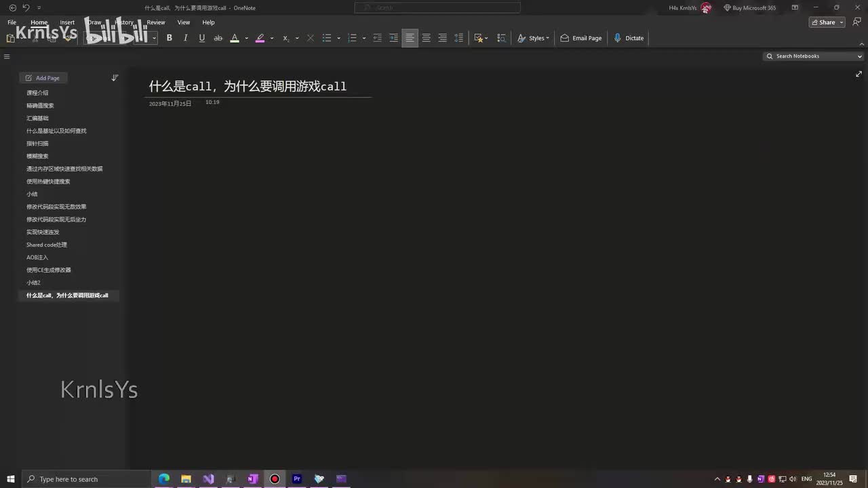
Task: Switch to the View tab
Action: (184, 22)
